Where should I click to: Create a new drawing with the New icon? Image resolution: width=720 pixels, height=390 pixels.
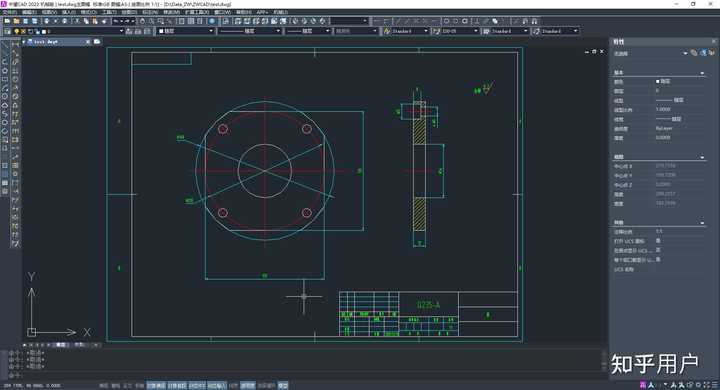click(7, 21)
